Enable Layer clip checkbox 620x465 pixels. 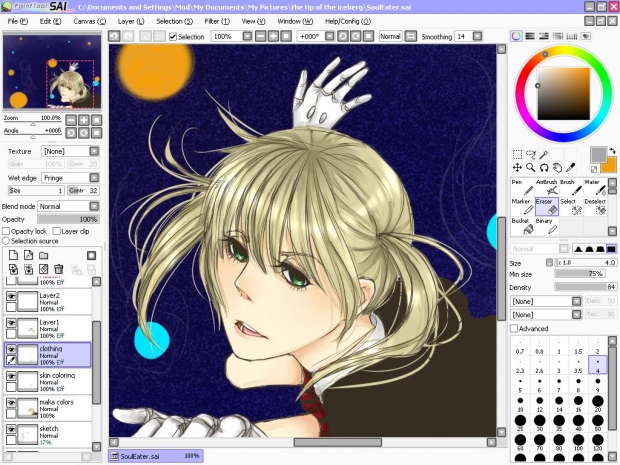tap(57, 231)
